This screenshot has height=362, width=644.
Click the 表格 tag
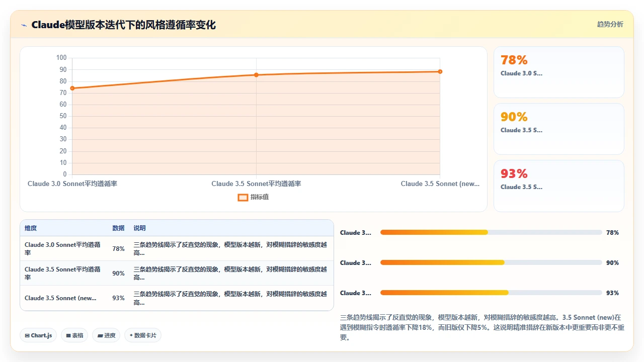74,335
